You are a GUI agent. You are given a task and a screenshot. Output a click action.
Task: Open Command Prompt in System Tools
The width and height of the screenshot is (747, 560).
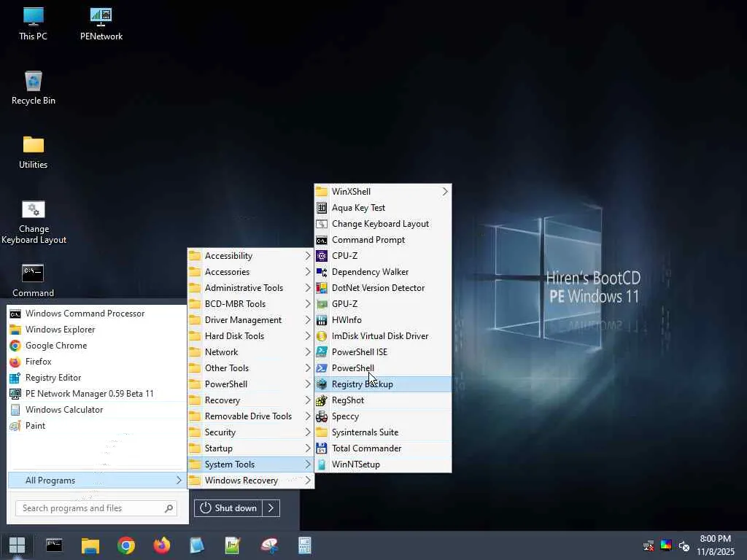coord(382,239)
